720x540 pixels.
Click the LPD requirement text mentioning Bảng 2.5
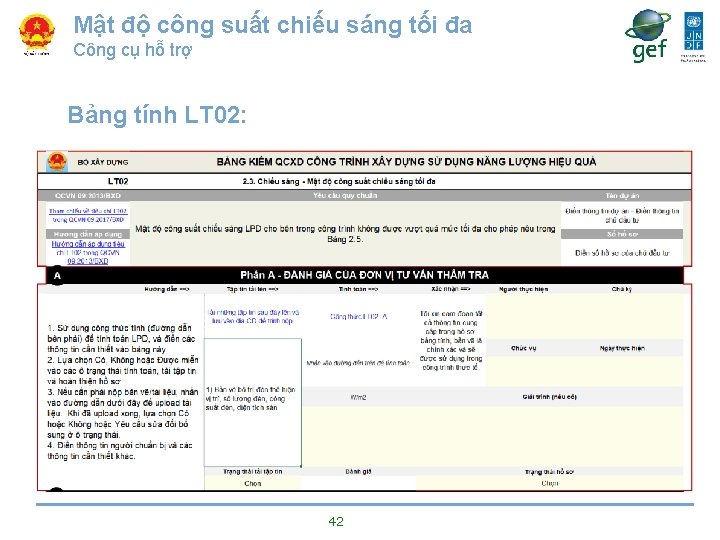(345, 234)
